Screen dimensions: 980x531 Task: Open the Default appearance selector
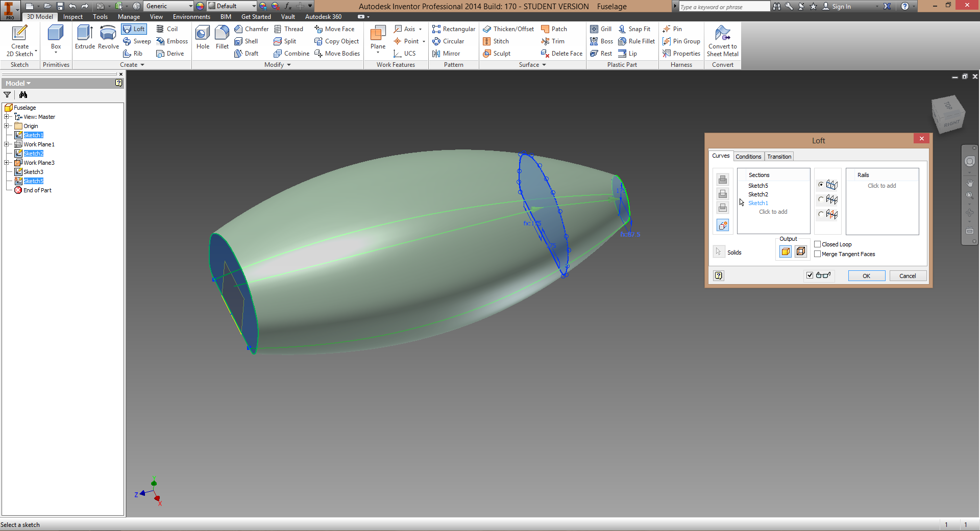tap(232, 6)
